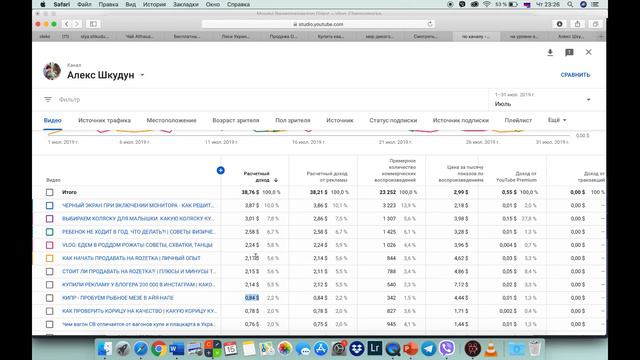Viewport: 640px width, 360px height.
Task: Open ЧЕРНЫЙ ЭКРАН ПРИ ВКЛЮЧЕНИИ МОНИТОРА video link
Action: pyautogui.click(x=138, y=205)
